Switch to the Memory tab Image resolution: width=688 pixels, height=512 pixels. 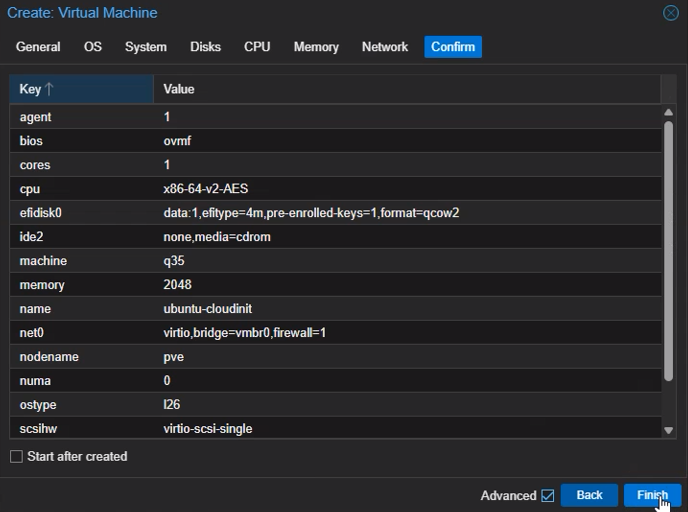coord(316,47)
